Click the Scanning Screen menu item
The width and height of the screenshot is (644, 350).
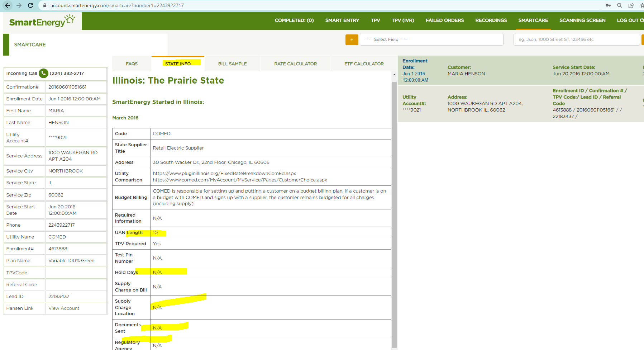tap(582, 20)
